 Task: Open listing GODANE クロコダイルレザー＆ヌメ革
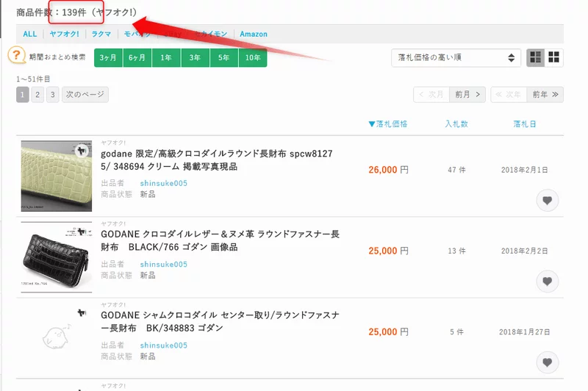point(220,240)
